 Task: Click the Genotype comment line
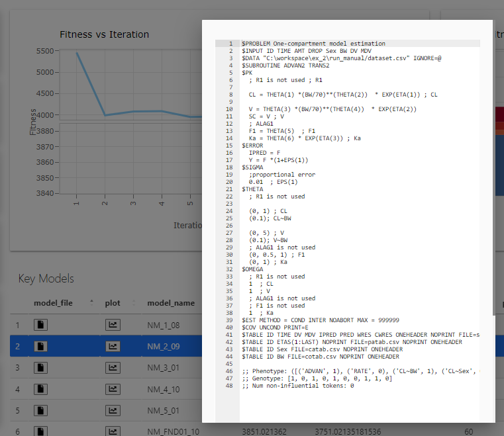[317, 378]
